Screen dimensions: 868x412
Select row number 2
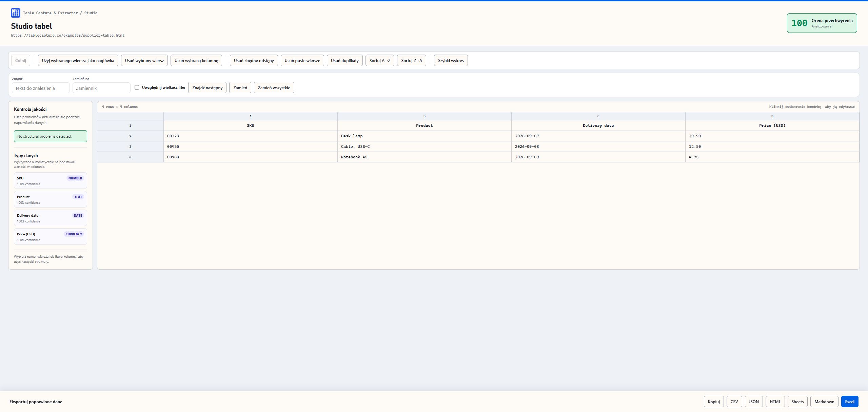point(130,136)
